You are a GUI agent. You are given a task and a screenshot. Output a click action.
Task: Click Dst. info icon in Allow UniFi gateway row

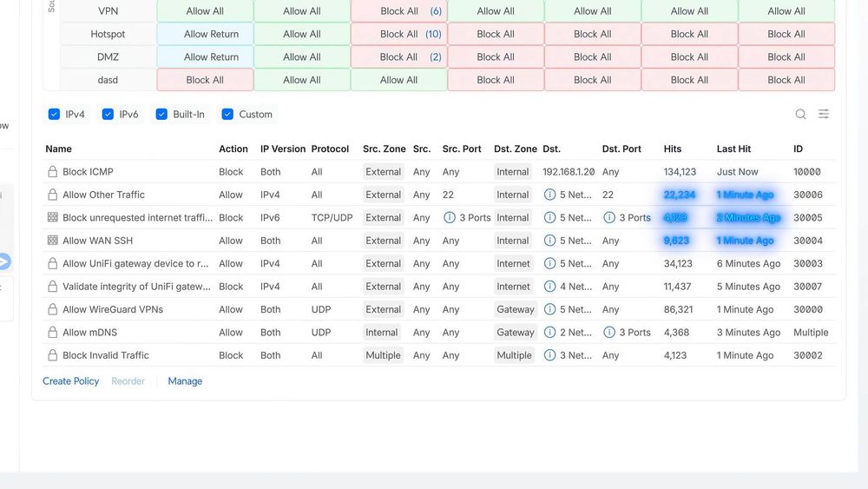tap(549, 263)
